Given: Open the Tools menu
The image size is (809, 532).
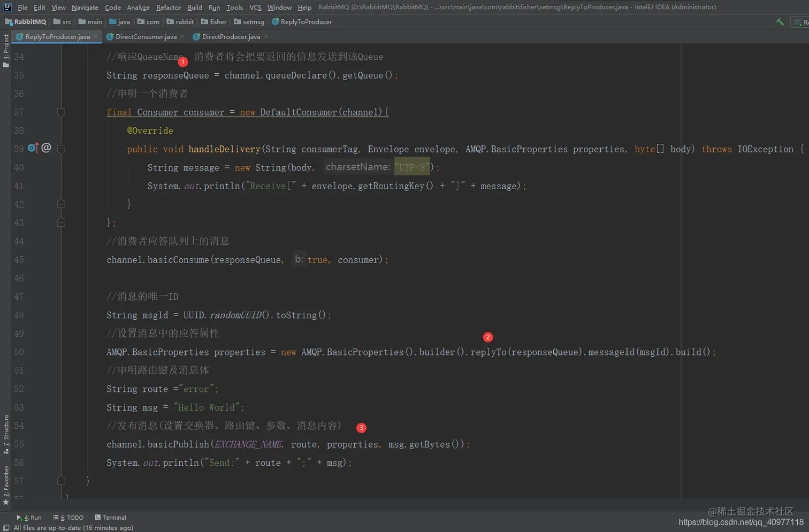Looking at the screenshot, I should point(234,7).
